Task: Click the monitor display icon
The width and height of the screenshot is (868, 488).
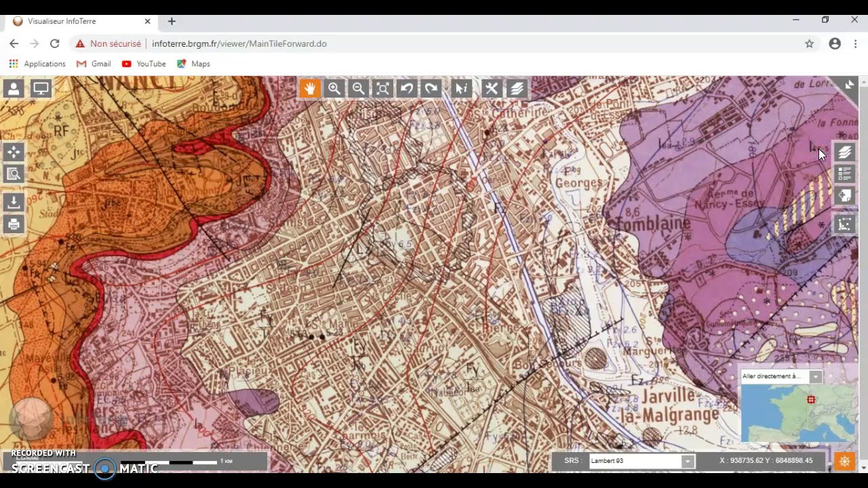Action: coord(41,88)
